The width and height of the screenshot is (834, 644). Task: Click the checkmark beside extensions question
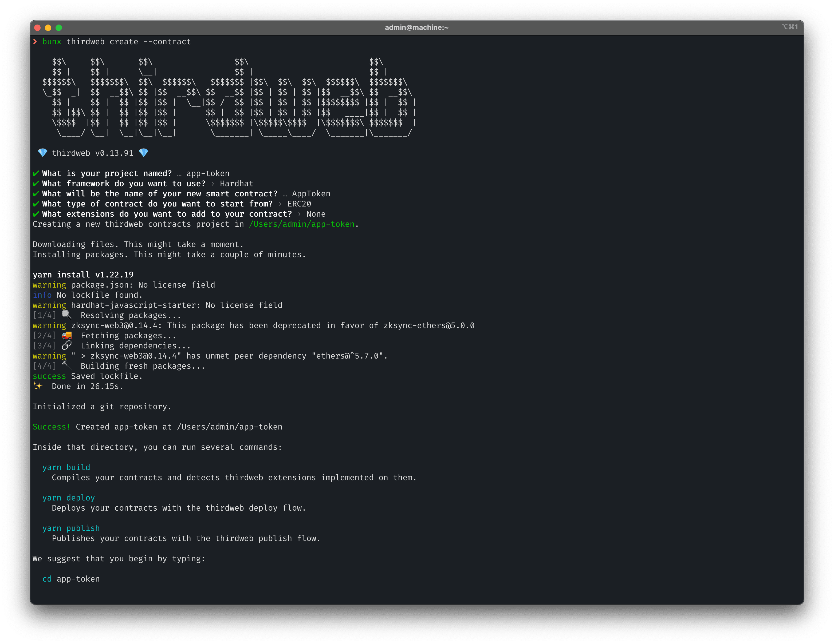(36, 214)
